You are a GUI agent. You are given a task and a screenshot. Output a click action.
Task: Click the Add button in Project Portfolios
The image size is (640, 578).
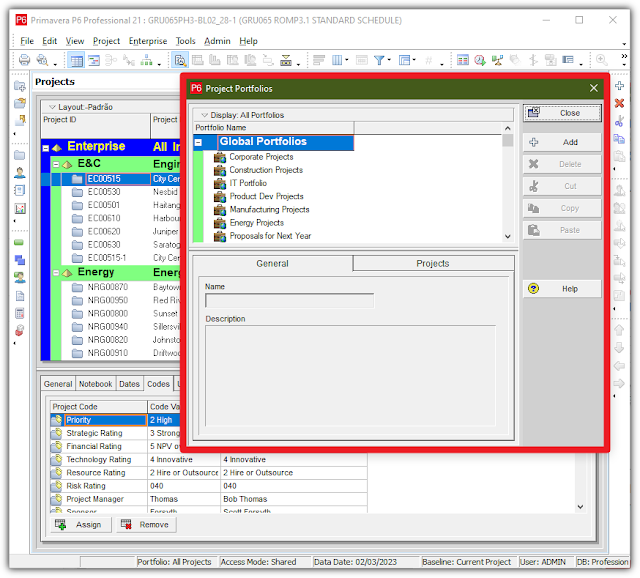[562, 142]
